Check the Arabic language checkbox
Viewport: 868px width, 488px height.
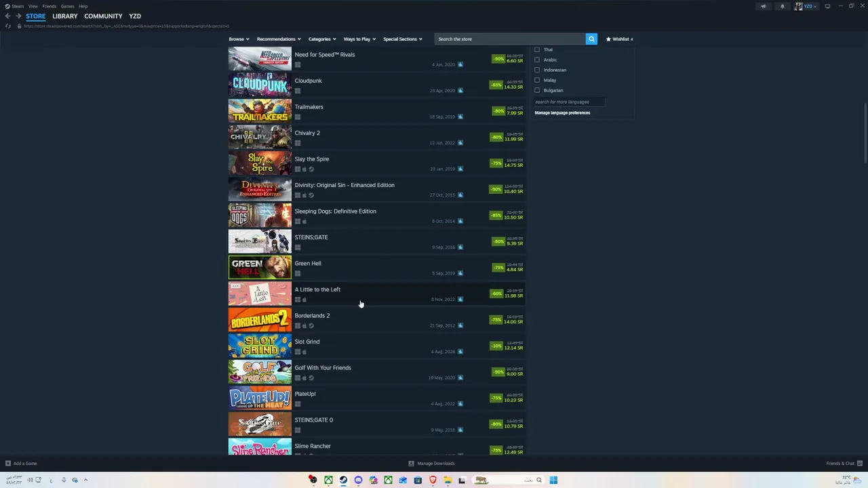point(537,60)
